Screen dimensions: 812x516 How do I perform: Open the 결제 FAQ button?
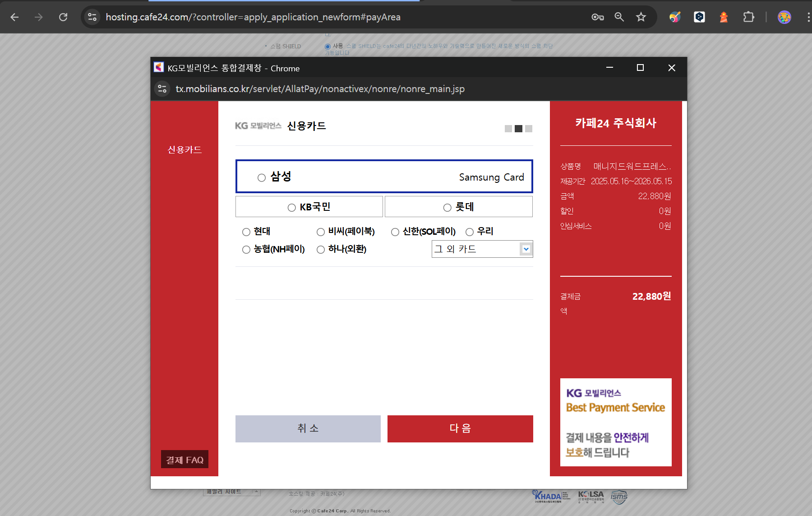point(185,460)
